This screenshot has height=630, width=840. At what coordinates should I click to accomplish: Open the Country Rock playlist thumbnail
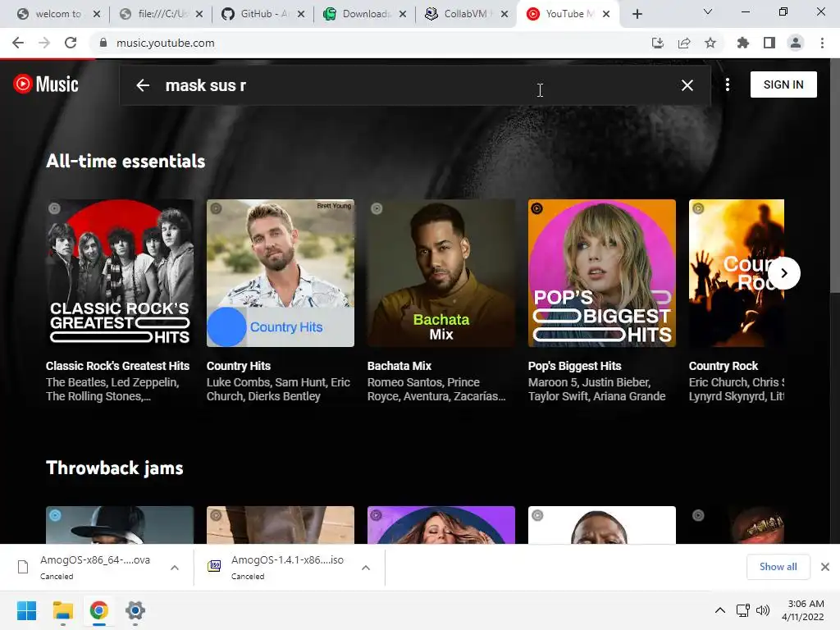pyautogui.click(x=737, y=273)
